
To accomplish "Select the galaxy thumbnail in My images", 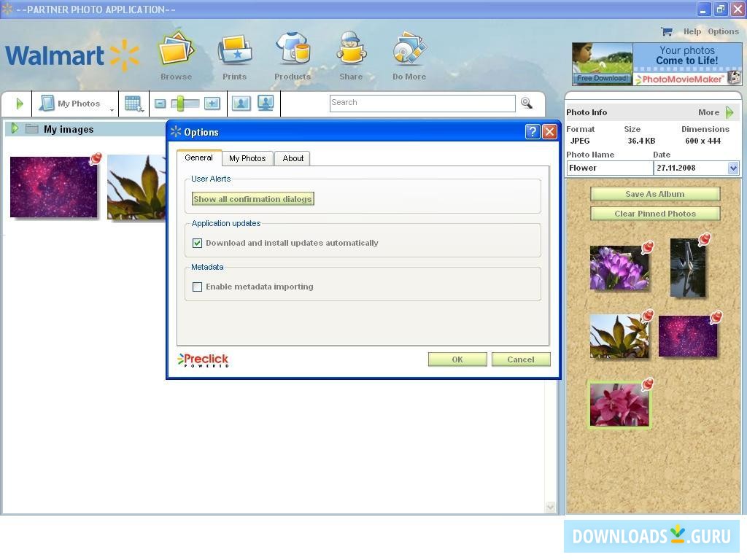I will coord(53,187).
